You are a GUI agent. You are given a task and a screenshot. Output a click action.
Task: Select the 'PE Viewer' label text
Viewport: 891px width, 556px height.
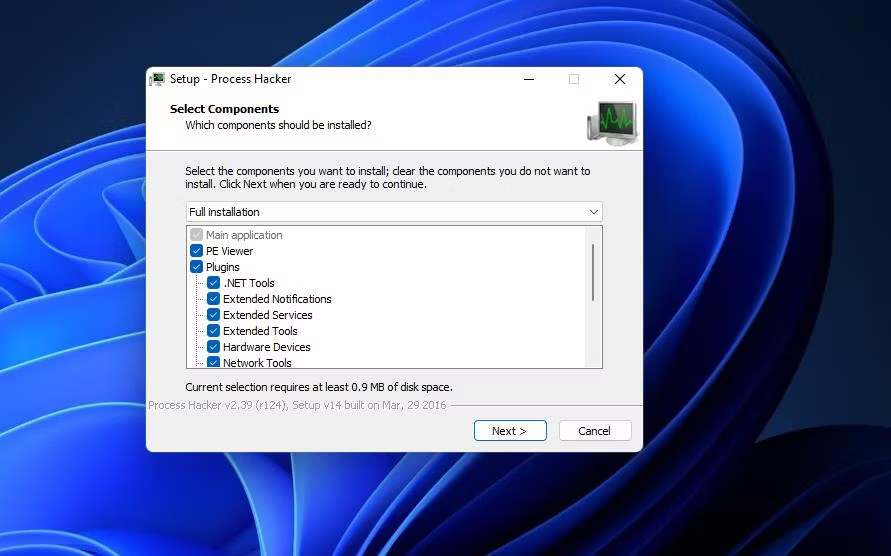click(230, 251)
